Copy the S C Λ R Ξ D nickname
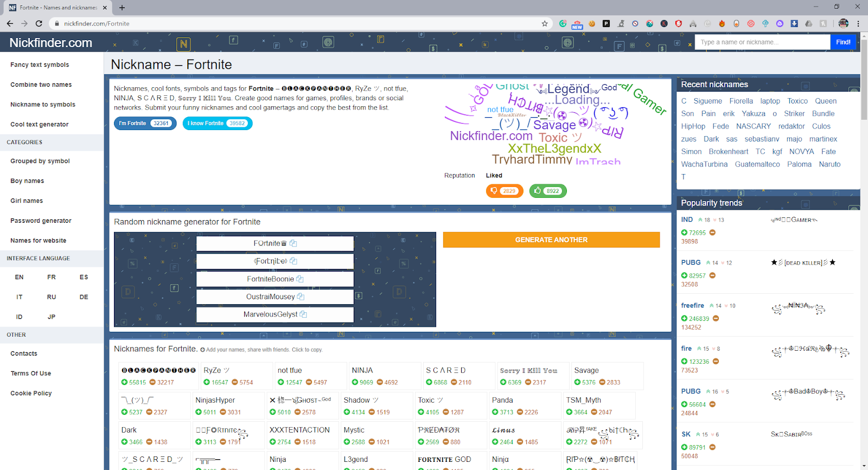Screen dimensions: 868x470 446,370
